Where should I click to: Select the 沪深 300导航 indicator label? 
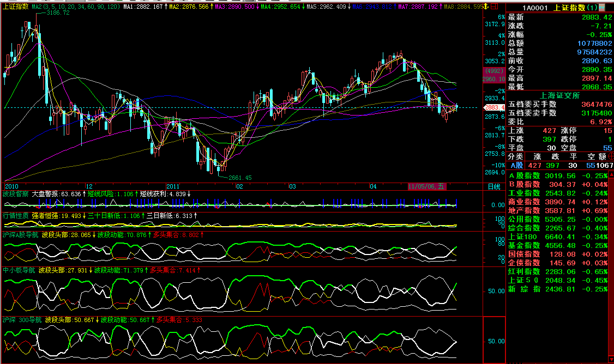(x=22, y=320)
